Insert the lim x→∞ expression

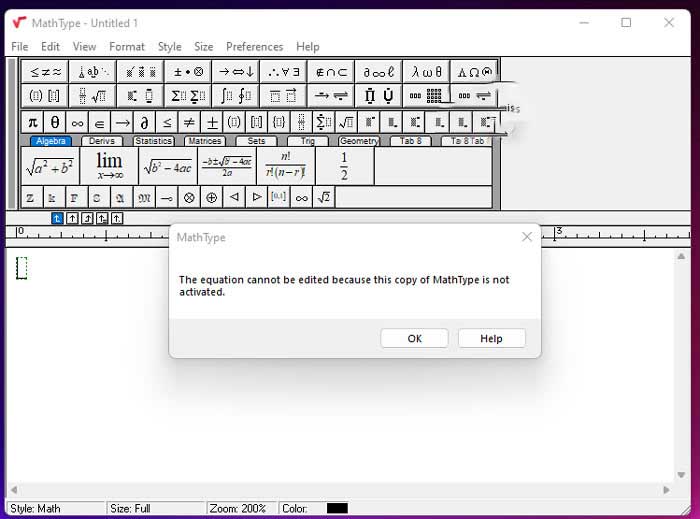109,166
